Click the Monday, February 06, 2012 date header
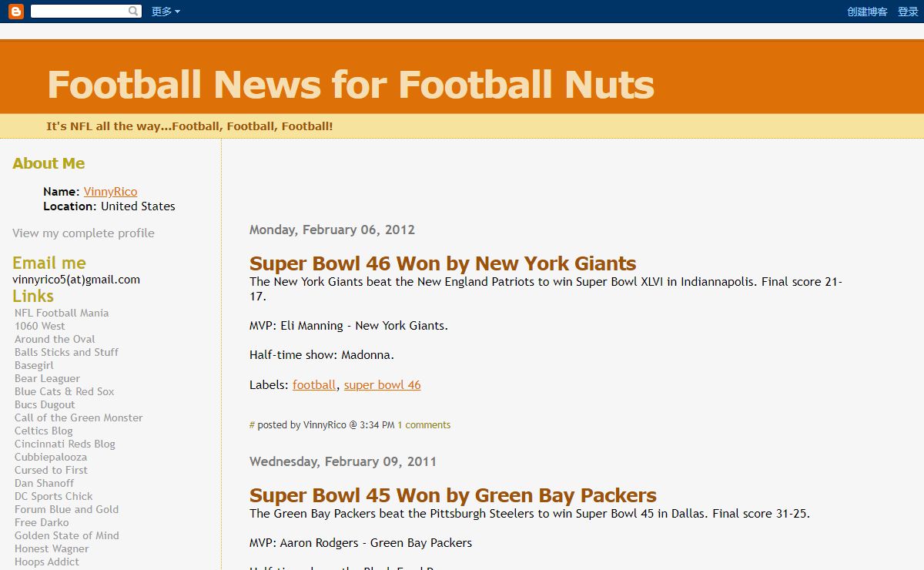This screenshot has width=924, height=570. pyautogui.click(x=332, y=230)
